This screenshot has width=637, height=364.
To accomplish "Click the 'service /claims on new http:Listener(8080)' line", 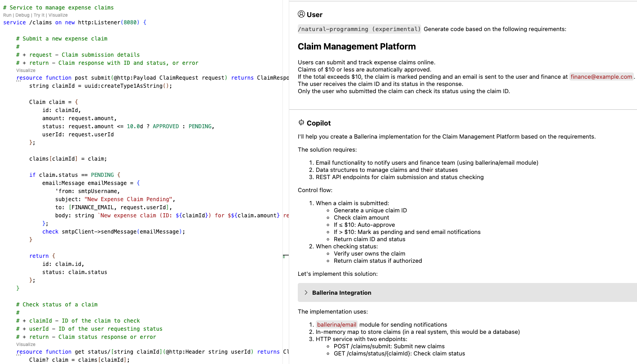I will coord(75,22).
